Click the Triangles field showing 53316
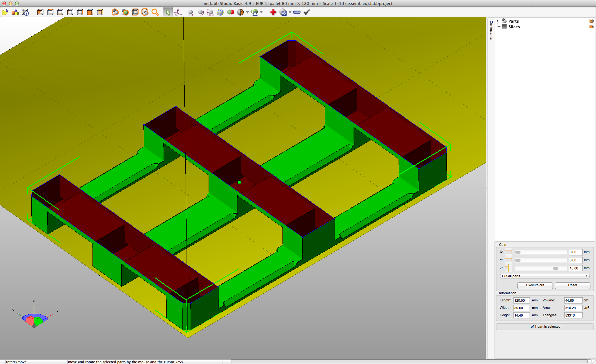The image size is (596, 364). (x=573, y=315)
